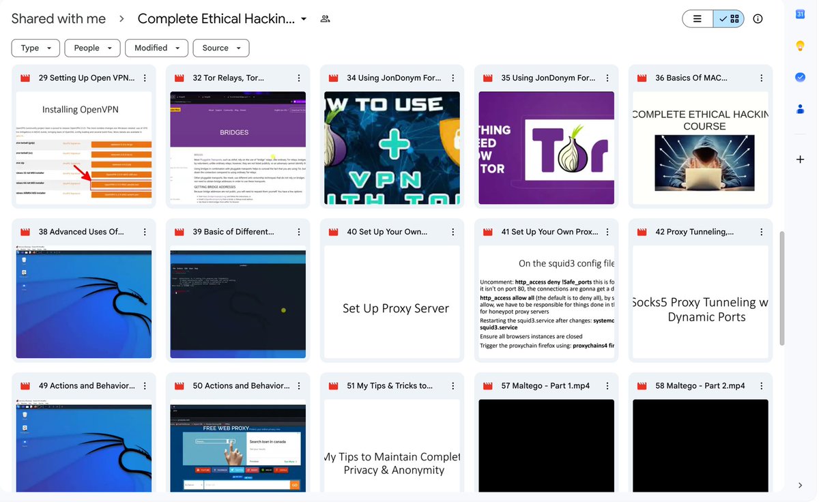This screenshot has width=819, height=504.
Task: Open Google Tasks in the side panel
Action: pyautogui.click(x=801, y=77)
